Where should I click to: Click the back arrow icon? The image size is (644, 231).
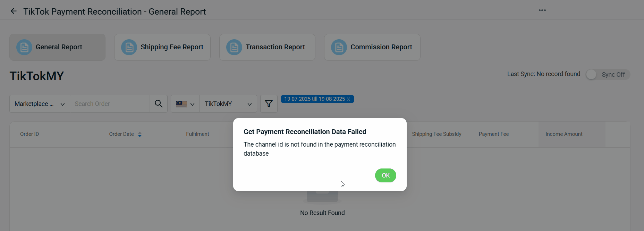[x=14, y=11]
